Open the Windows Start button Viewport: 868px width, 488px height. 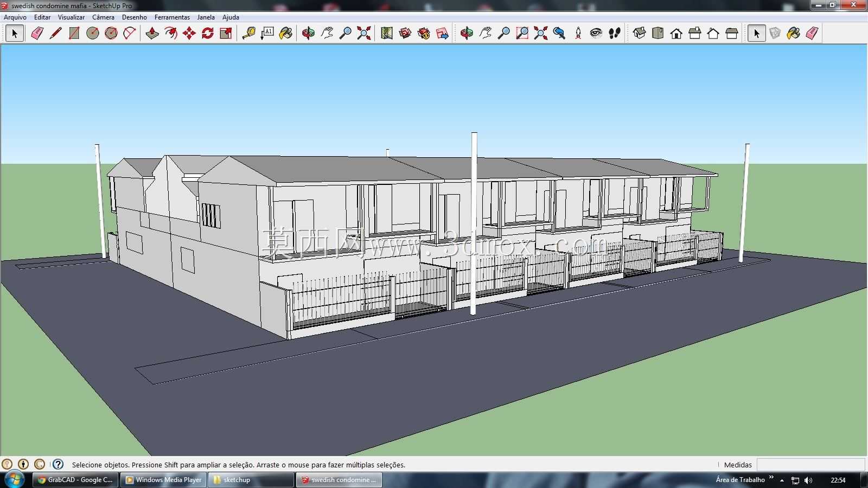(x=14, y=480)
